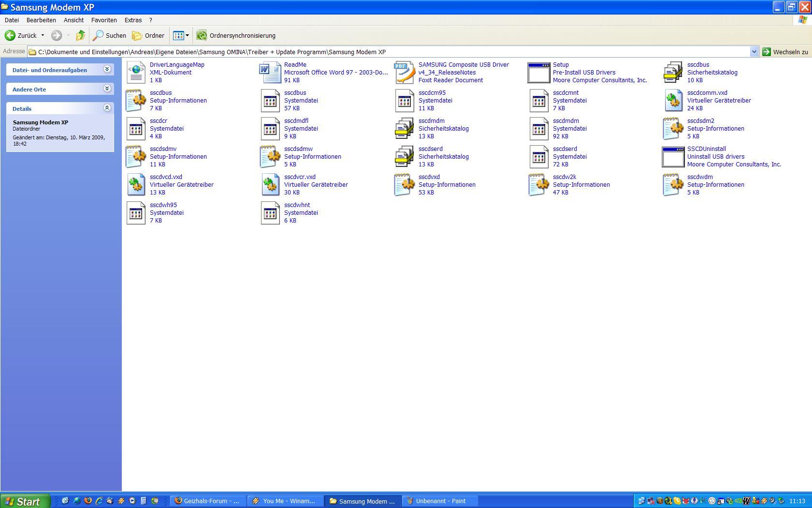This screenshot has height=508, width=812.
Task: Select the sscdsdmv Setup-Informationen icon
Action: point(136,157)
